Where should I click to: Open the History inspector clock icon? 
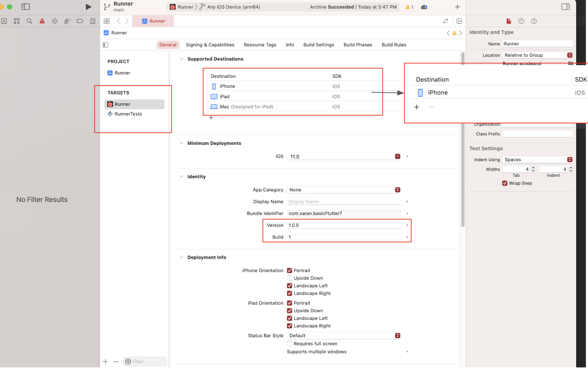[521, 21]
